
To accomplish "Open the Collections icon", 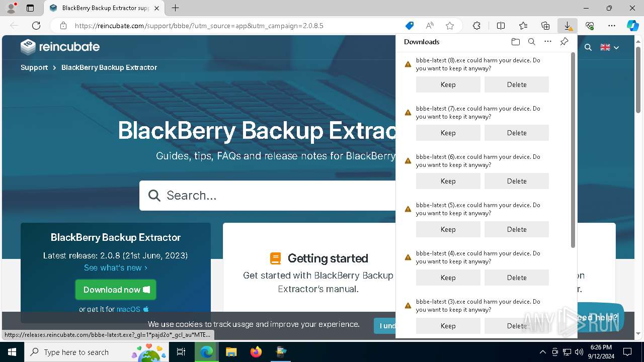I will 545,26.
